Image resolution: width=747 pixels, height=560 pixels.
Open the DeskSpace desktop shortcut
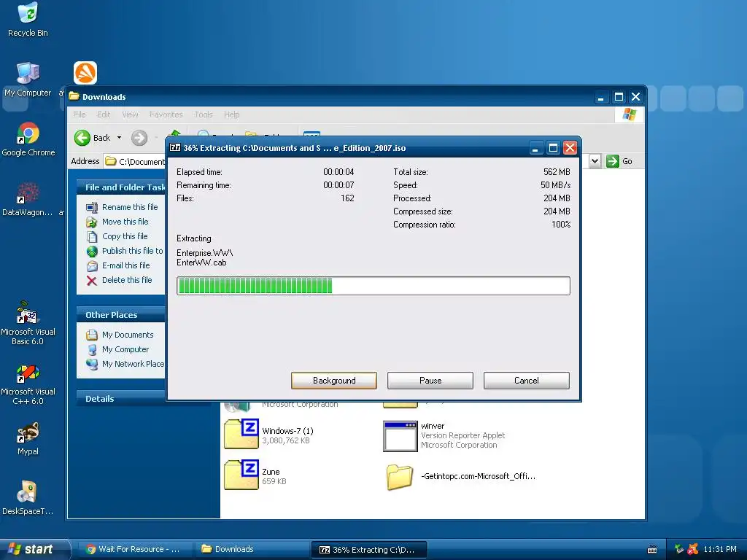[28, 498]
